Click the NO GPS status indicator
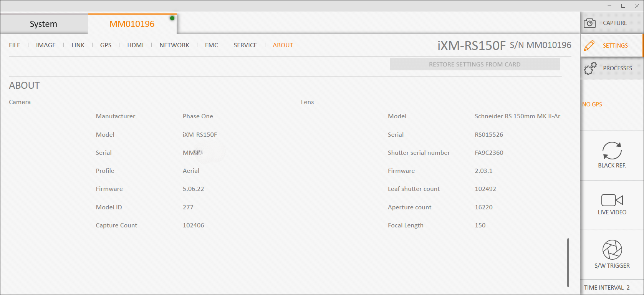 pos(592,104)
